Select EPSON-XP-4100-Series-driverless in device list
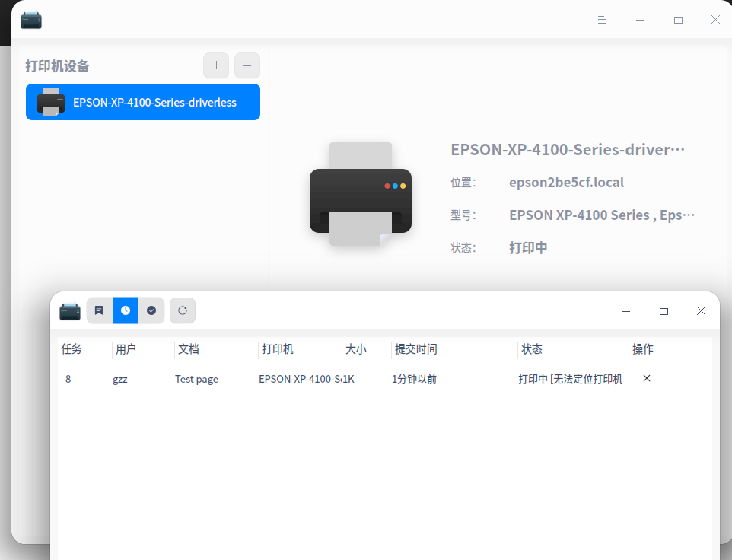 click(143, 102)
